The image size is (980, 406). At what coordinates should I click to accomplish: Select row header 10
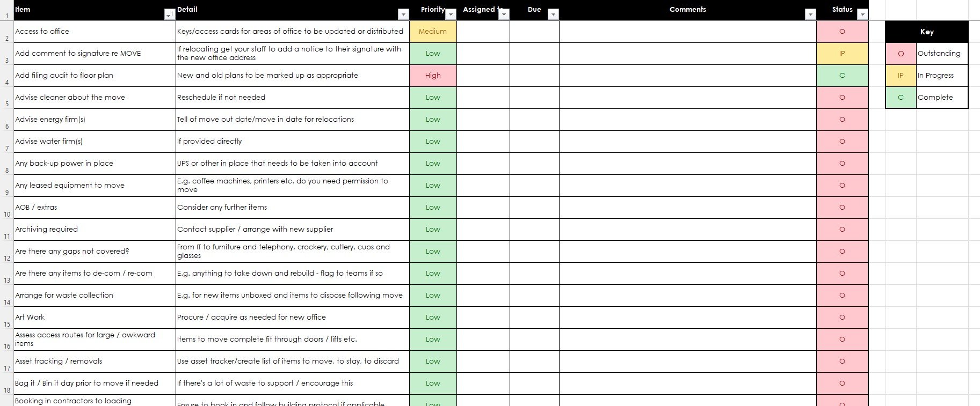click(6, 208)
